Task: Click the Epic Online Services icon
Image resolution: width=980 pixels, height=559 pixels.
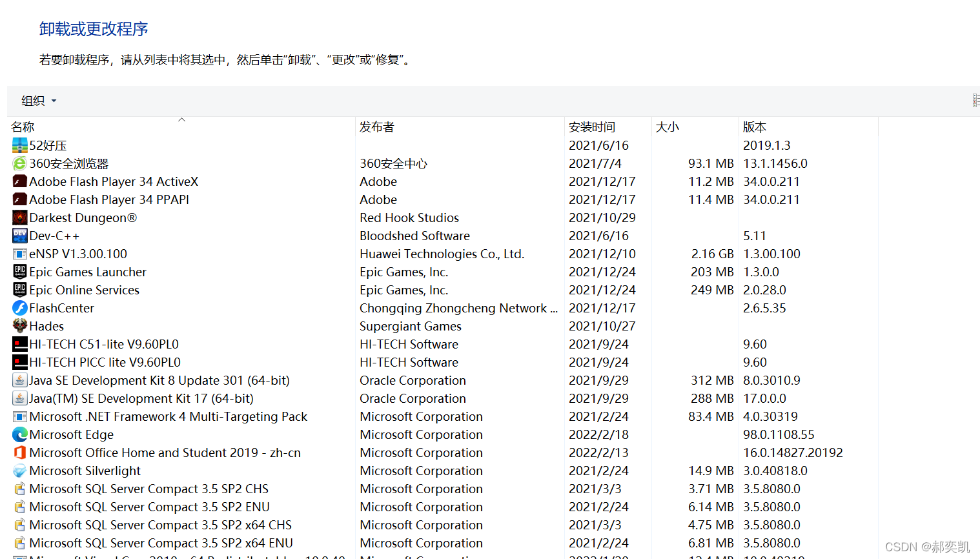Action: 20,290
